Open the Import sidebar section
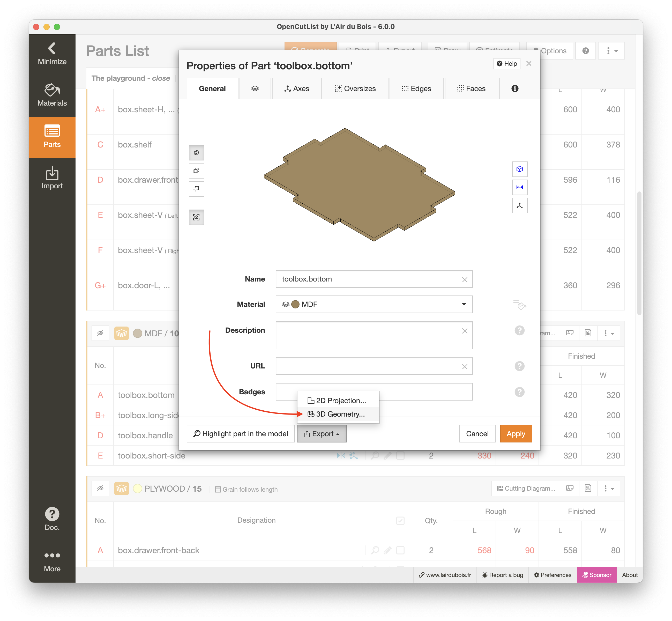 pos(52,178)
